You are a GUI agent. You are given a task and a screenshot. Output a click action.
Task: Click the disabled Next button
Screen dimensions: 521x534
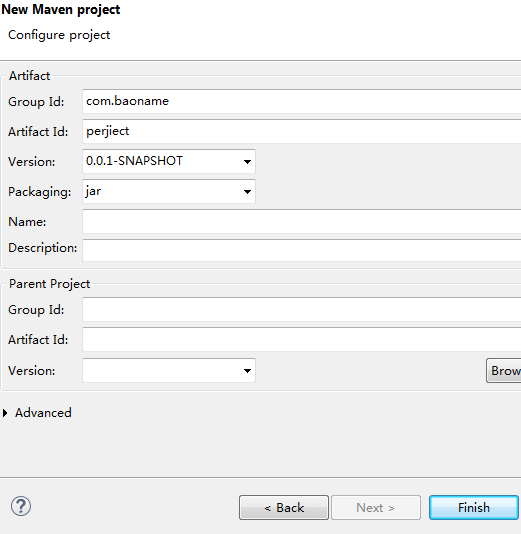(x=376, y=508)
